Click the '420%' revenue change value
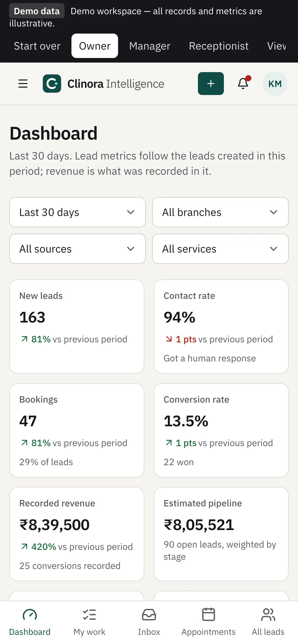The image size is (298, 644). pos(44,547)
